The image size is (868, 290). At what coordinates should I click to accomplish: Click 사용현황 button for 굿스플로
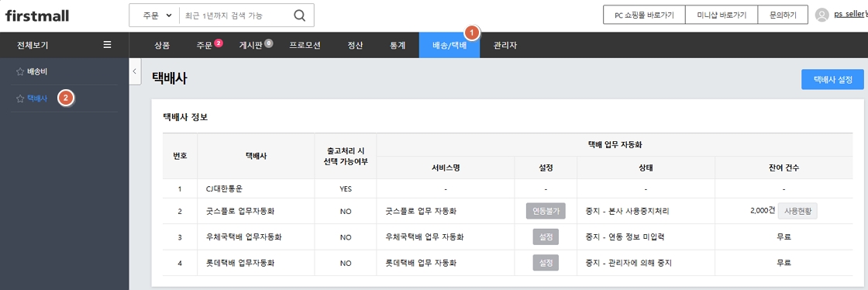pos(797,211)
